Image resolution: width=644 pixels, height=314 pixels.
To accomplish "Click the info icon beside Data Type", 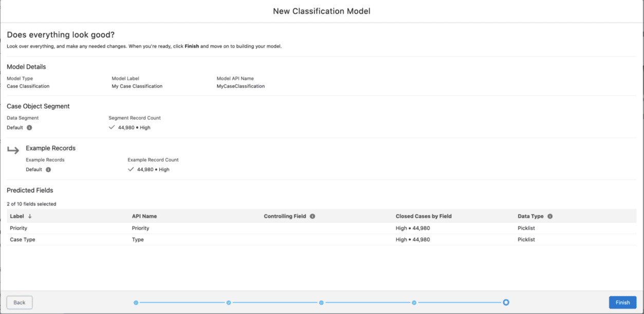I will click(549, 216).
